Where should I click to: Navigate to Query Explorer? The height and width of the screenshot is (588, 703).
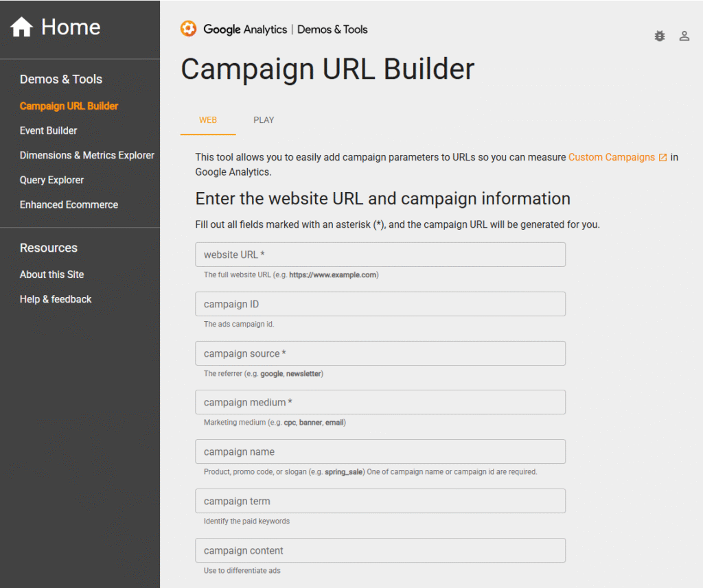[x=51, y=180]
